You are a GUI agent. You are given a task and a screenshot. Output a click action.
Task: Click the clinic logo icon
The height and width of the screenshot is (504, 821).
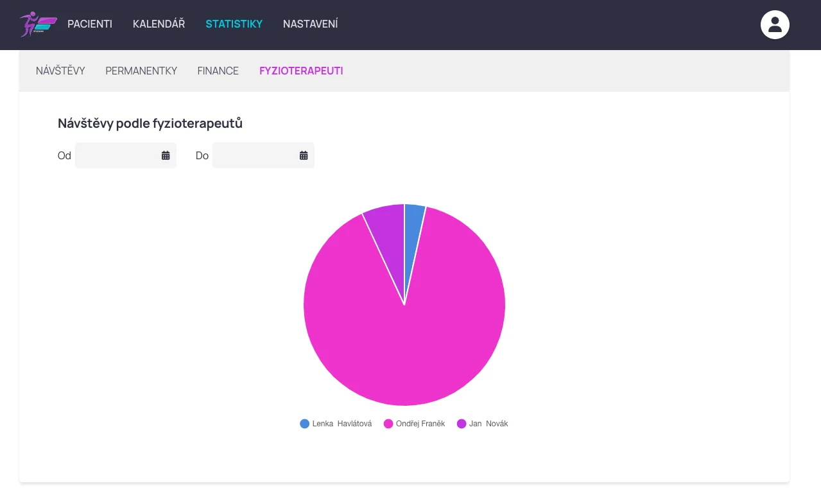38,24
